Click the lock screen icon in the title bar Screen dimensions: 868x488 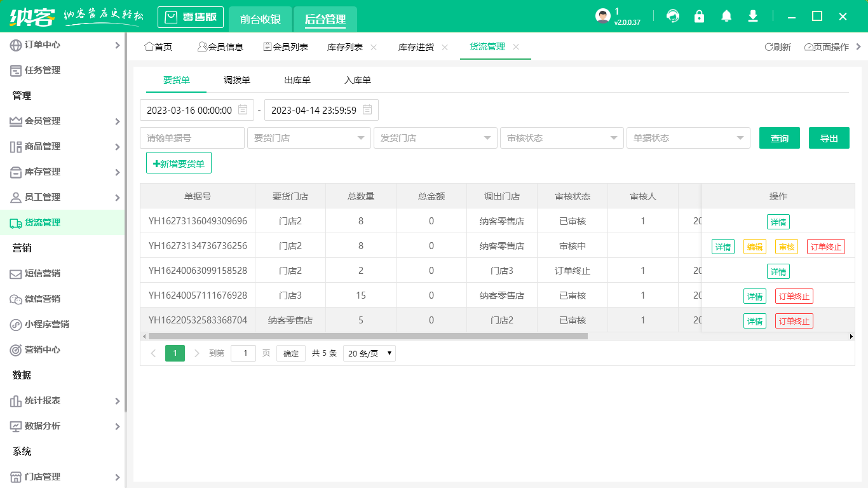[x=699, y=16]
